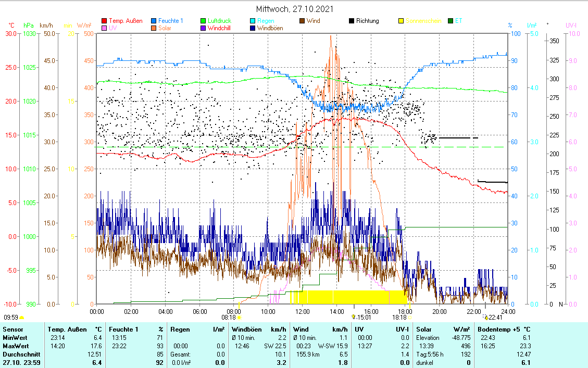This screenshot has width=588, height=368.
Task: Click the green Luftdruck legend swatch
Action: pyautogui.click(x=203, y=21)
